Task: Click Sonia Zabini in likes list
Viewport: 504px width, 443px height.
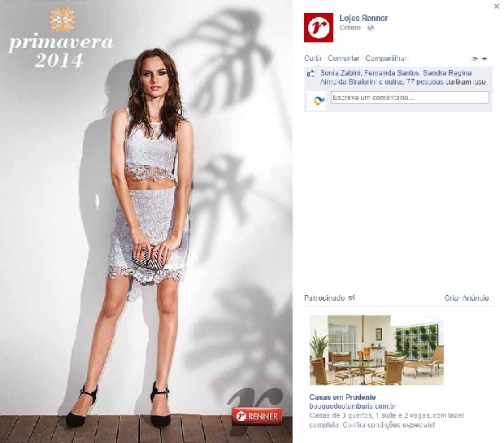Action: 340,73
